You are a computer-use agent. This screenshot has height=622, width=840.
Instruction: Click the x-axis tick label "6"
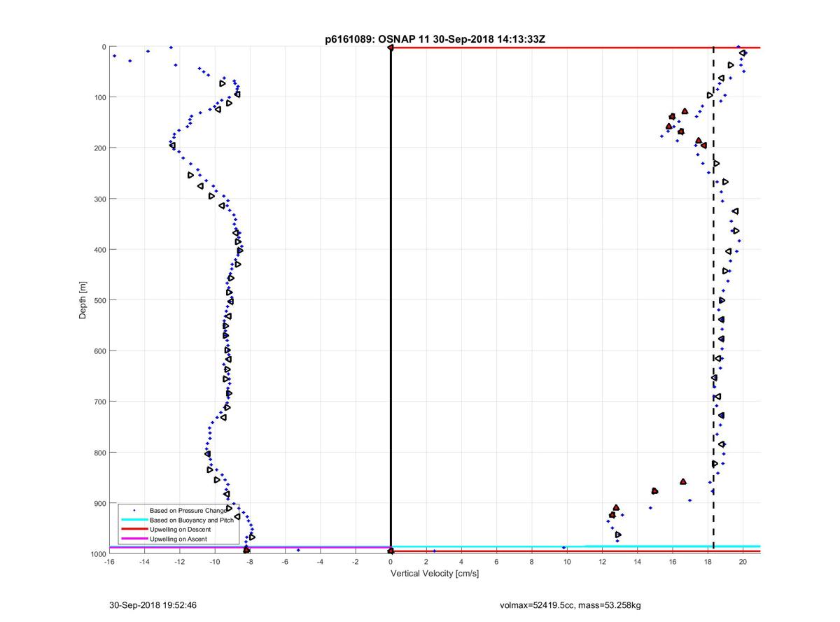click(496, 562)
